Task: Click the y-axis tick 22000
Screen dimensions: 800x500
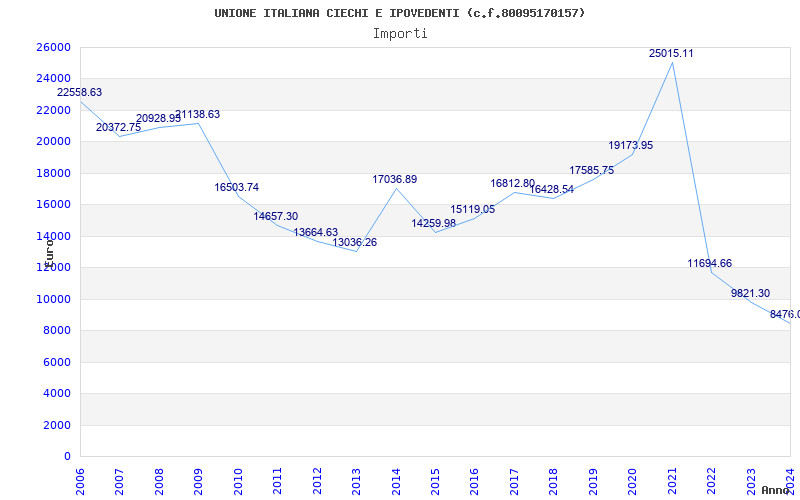Action: [53, 110]
